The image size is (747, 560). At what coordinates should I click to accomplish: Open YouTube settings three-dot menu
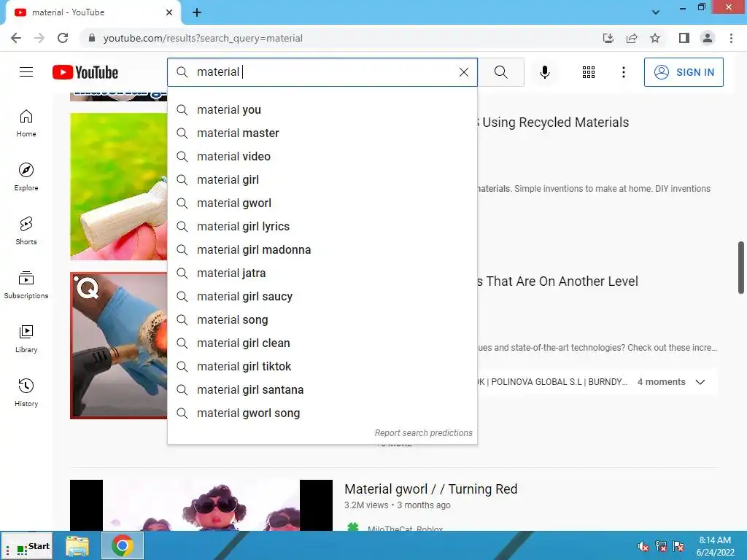(623, 72)
